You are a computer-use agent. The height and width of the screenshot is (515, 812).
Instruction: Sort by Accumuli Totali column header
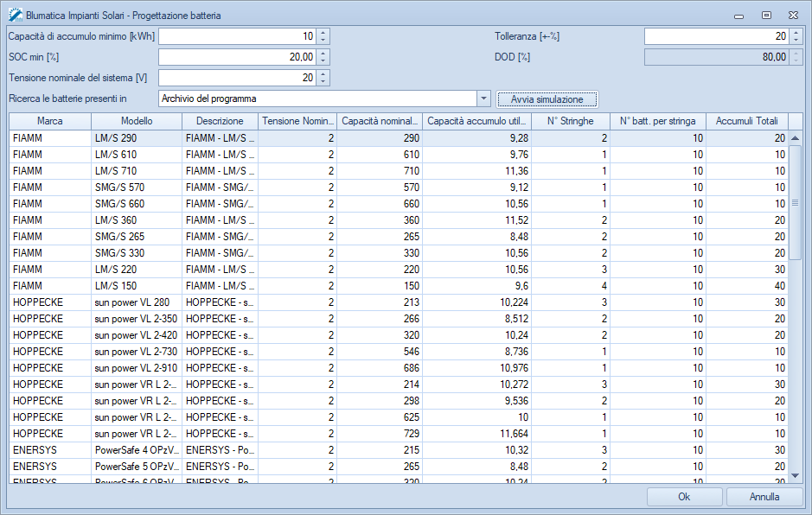pos(746,121)
